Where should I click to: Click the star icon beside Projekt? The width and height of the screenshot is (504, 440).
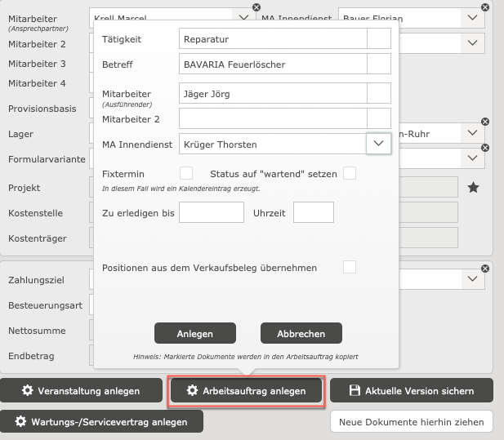pyautogui.click(x=473, y=187)
